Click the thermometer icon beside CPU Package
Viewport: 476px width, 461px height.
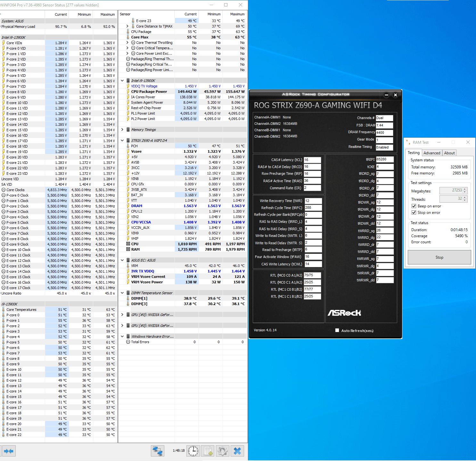pyautogui.click(x=128, y=32)
